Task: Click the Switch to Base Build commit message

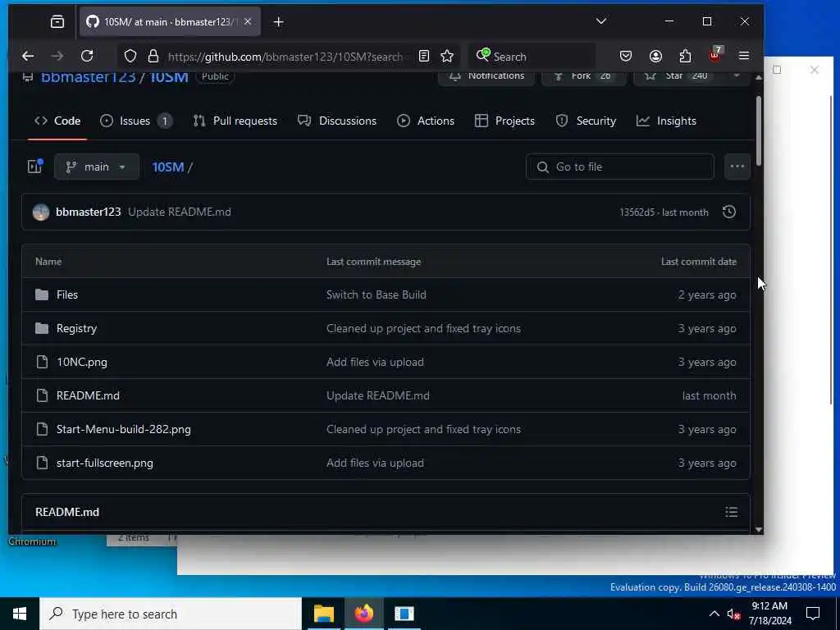Action: click(376, 294)
